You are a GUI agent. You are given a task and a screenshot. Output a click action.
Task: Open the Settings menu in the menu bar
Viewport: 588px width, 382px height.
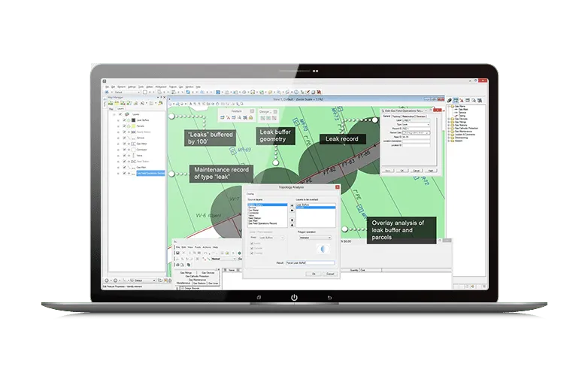tap(132, 87)
